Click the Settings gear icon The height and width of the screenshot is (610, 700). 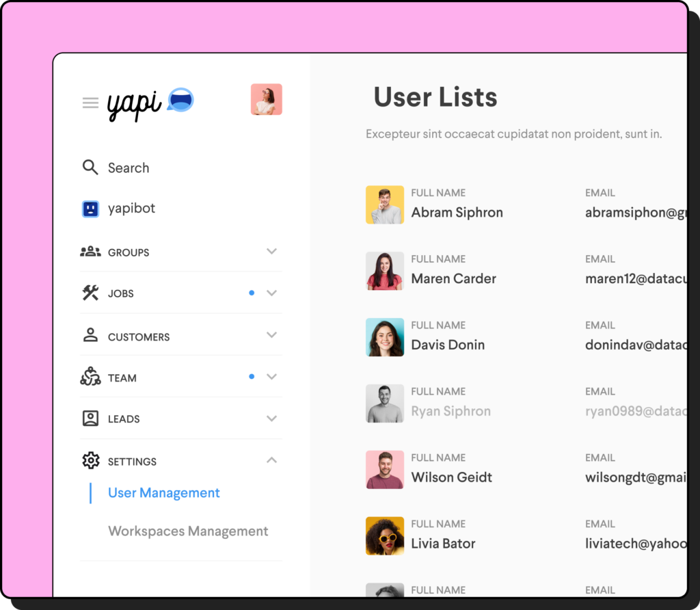click(90, 461)
